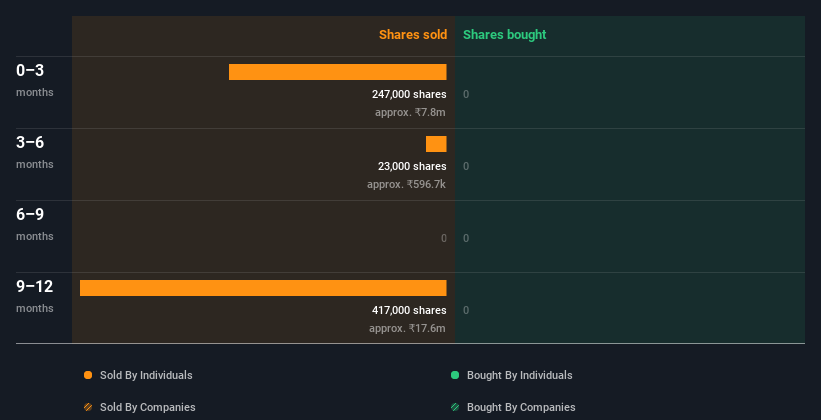Click the 23,000 shares value
The image size is (821, 420).
coord(413,167)
